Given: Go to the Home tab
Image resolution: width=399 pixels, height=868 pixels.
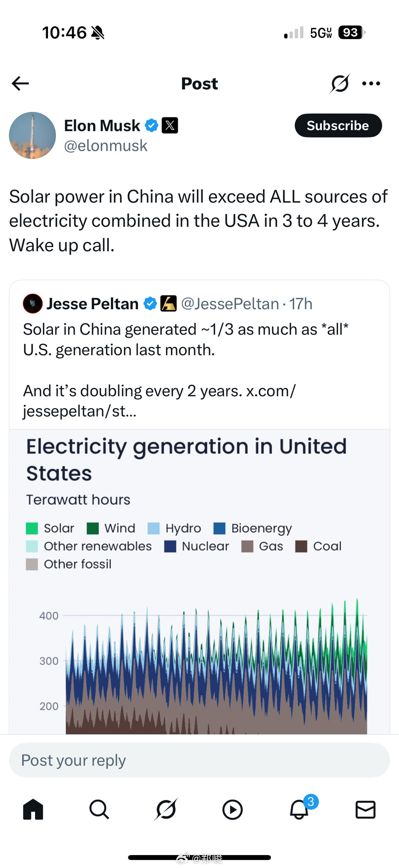Looking at the screenshot, I should click(33, 810).
